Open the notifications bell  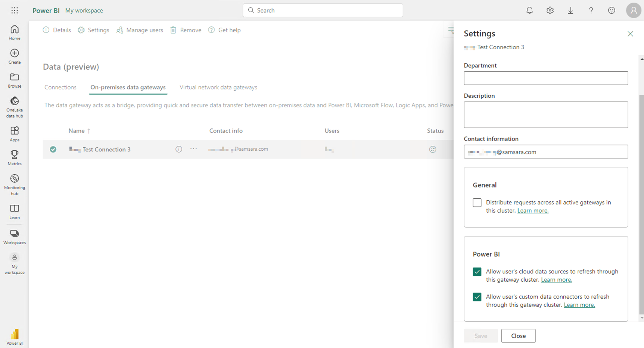pyautogui.click(x=529, y=10)
